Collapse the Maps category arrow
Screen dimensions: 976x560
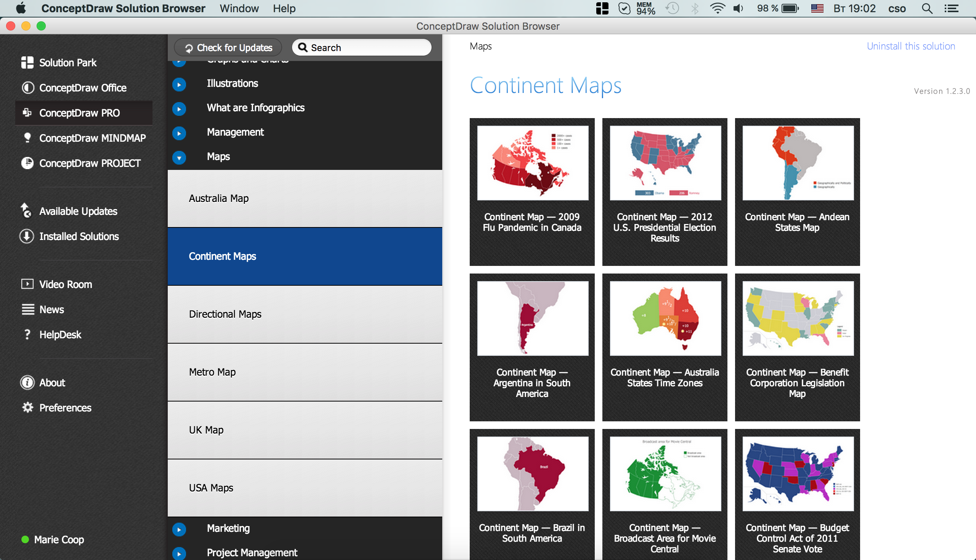(x=179, y=157)
